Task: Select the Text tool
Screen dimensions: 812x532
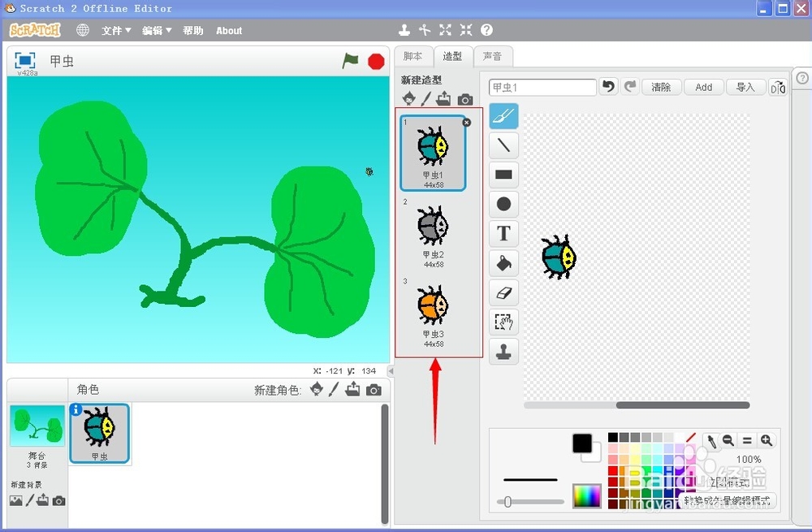Action: pos(504,234)
